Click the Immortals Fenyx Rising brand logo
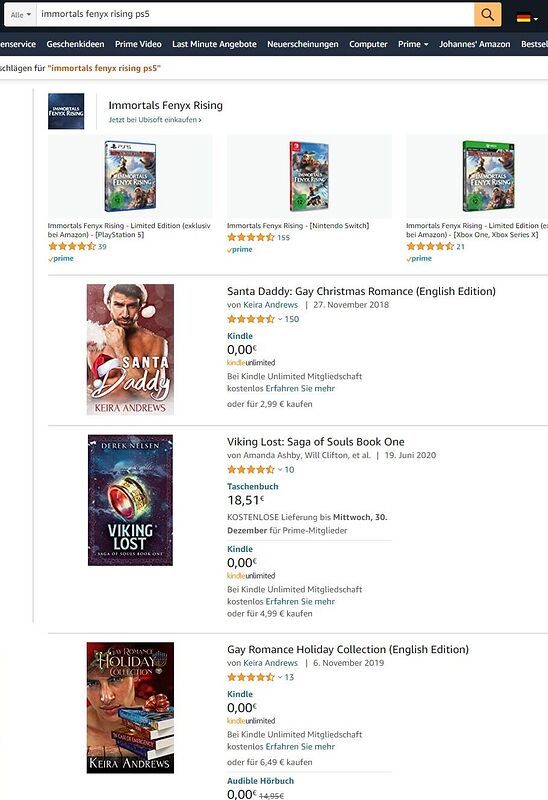This screenshot has width=548, height=800. [66, 111]
